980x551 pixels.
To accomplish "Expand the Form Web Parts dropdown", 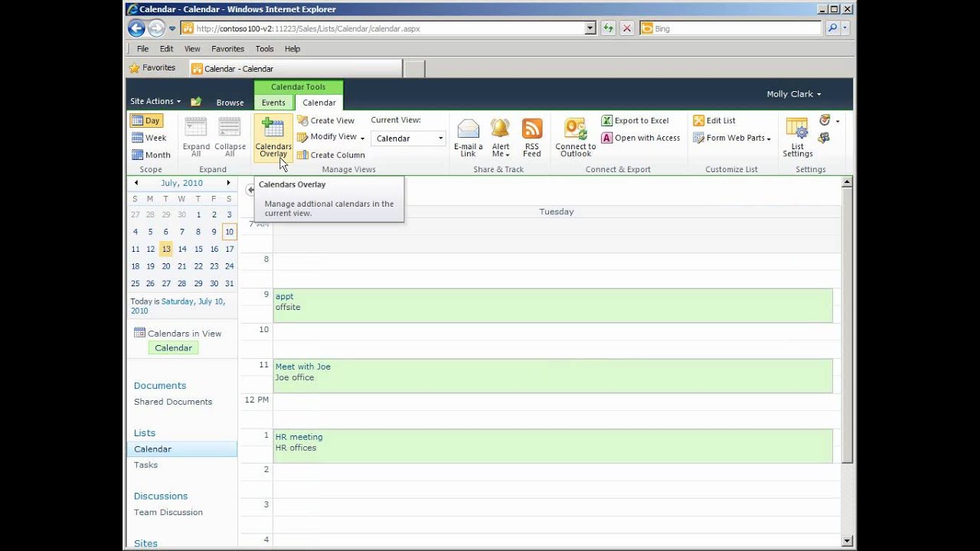I will click(x=768, y=139).
